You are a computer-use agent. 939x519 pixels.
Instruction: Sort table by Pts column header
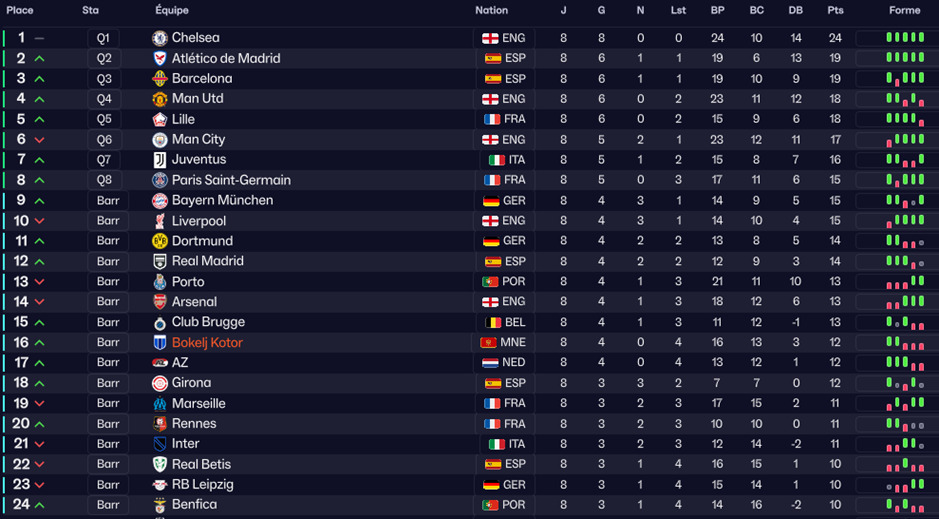point(835,11)
